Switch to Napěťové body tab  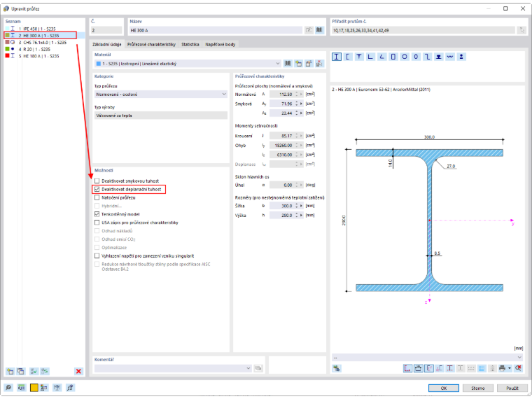[x=220, y=44]
